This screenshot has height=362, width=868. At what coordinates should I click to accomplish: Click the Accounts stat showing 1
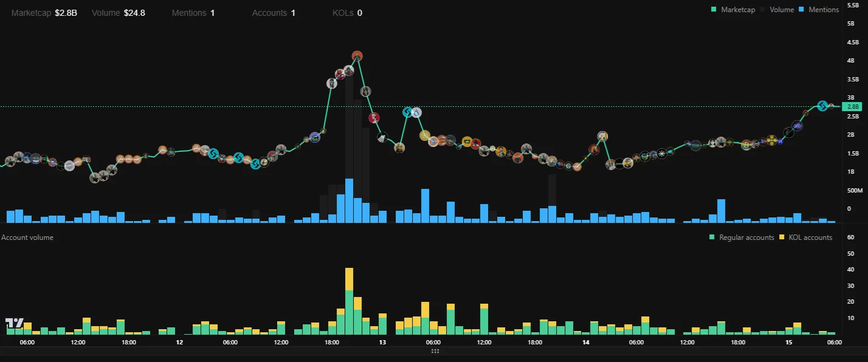[x=274, y=12]
